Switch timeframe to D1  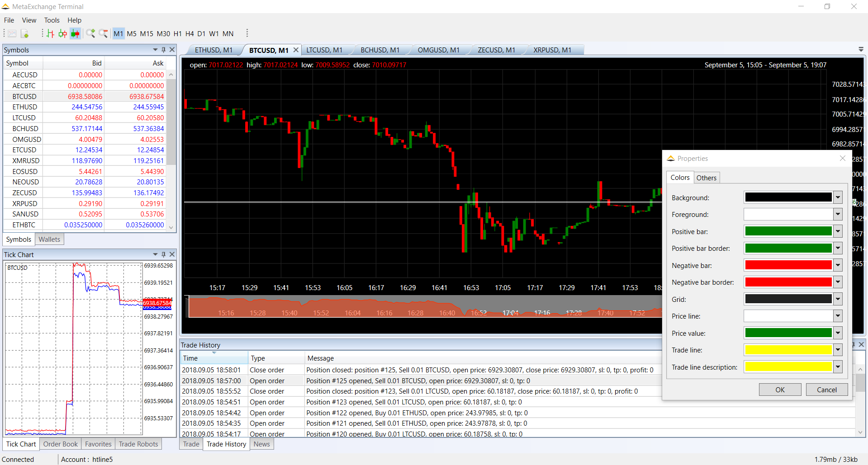[x=201, y=33]
